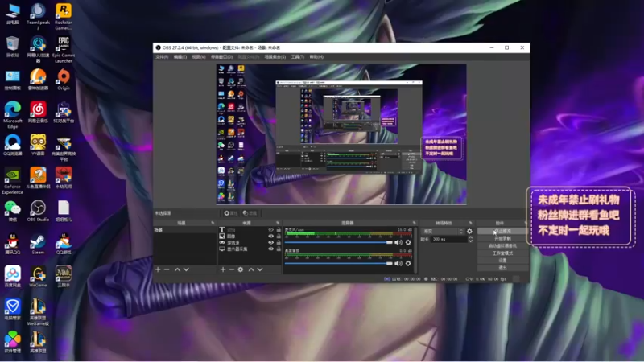The width and height of the screenshot is (644, 362).
Task: Remove the selected source with minus icon
Action: (x=232, y=269)
